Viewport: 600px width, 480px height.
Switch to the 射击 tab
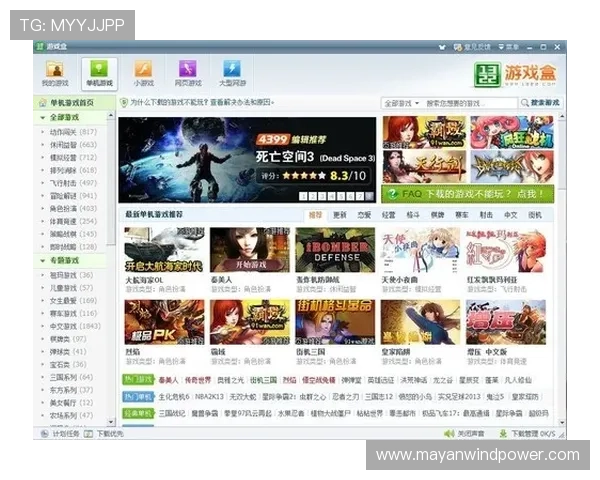tap(486, 215)
